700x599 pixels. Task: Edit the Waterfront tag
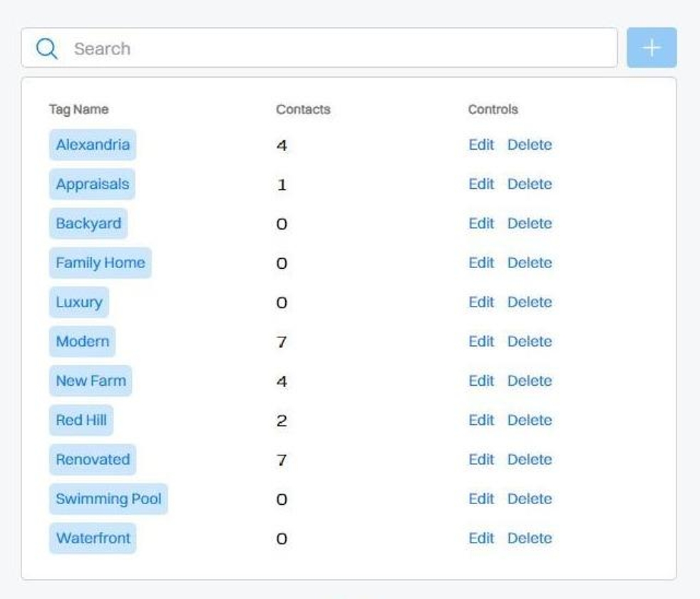pos(481,538)
